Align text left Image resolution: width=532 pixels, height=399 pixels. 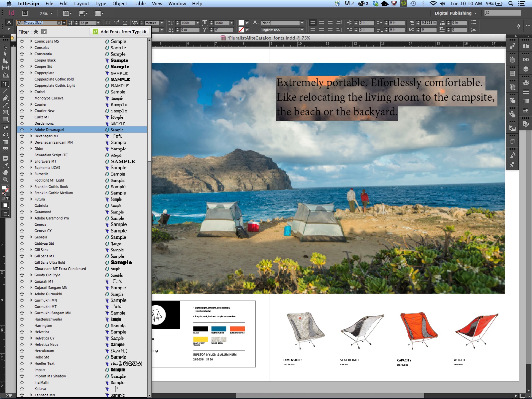click(x=313, y=23)
